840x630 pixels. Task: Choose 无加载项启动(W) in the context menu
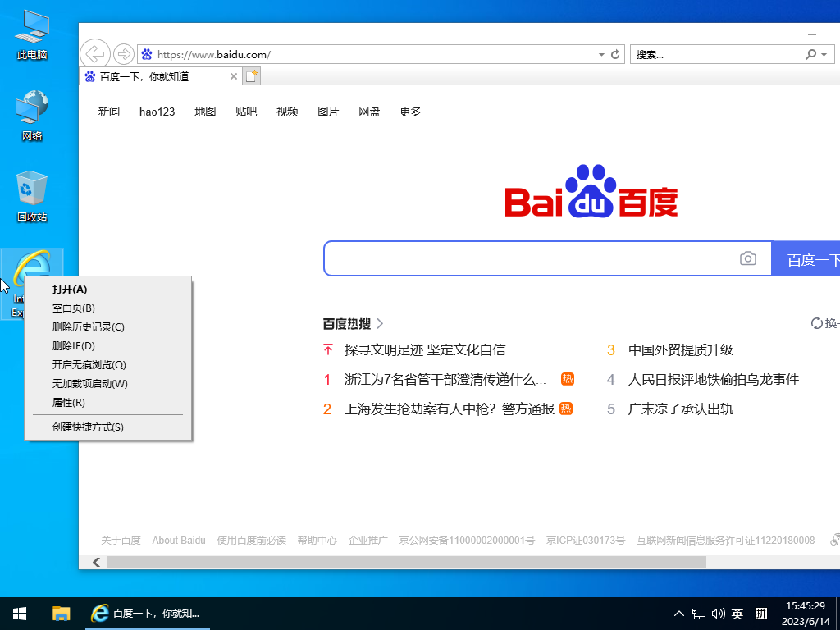click(108, 384)
